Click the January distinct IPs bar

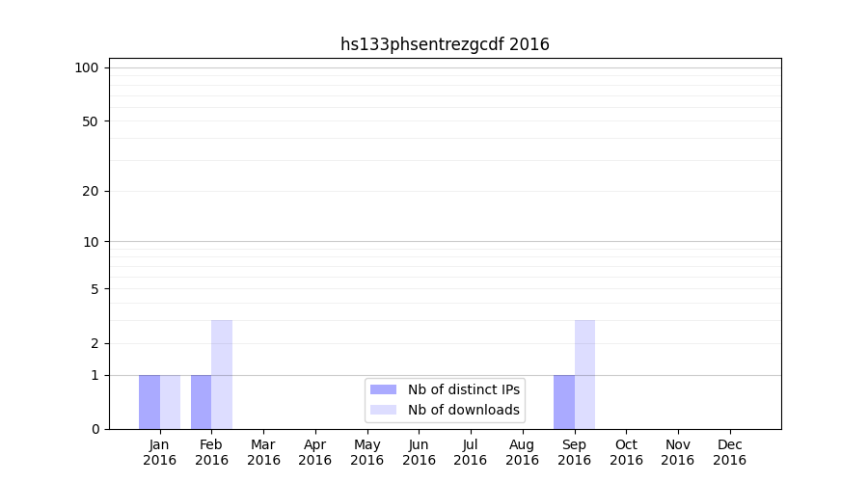pos(149,402)
